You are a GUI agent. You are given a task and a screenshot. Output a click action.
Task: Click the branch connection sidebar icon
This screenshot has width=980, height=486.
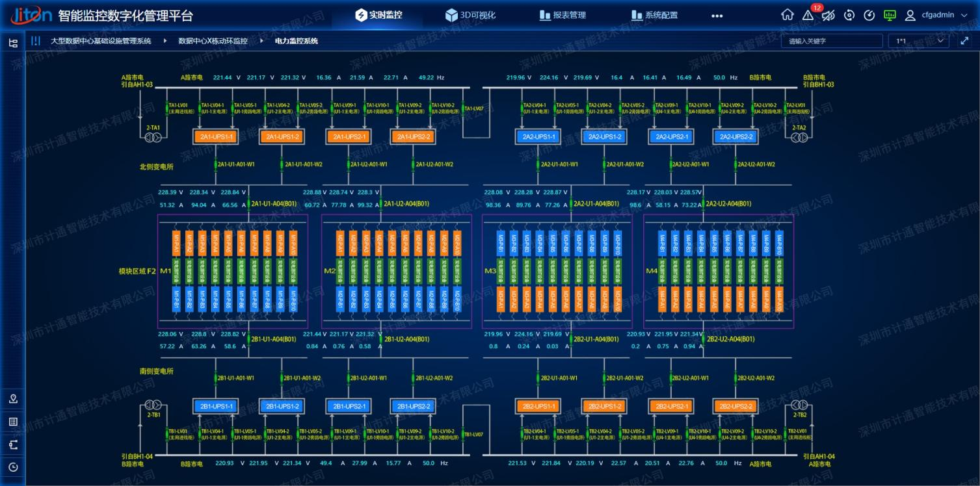click(x=13, y=444)
